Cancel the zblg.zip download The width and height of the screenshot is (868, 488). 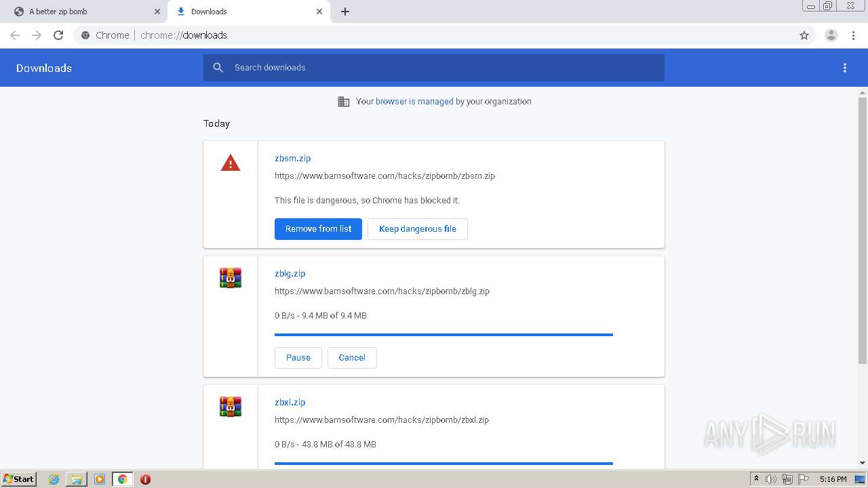[x=352, y=358]
